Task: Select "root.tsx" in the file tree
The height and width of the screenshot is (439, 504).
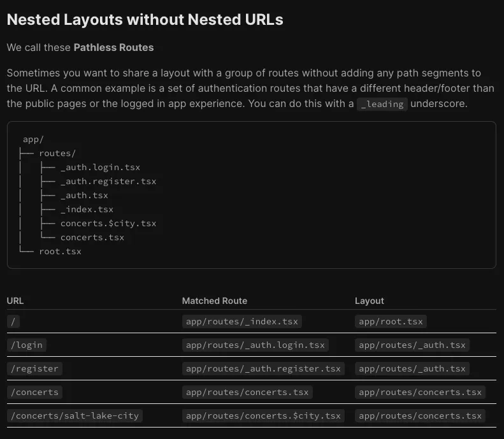Action: tap(60, 252)
